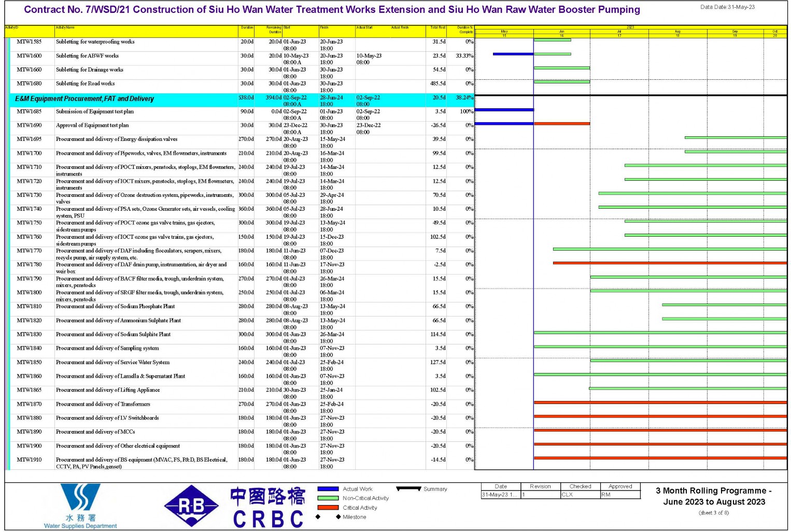791x532 pixels.
Task: Click the Milestone diamond symbol in legend
Action: 328,517
